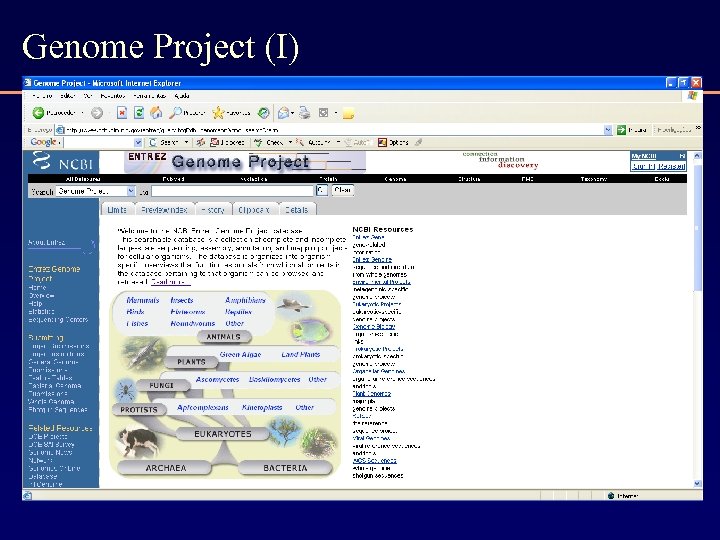Click the EUKARYOTES label button

(223, 434)
